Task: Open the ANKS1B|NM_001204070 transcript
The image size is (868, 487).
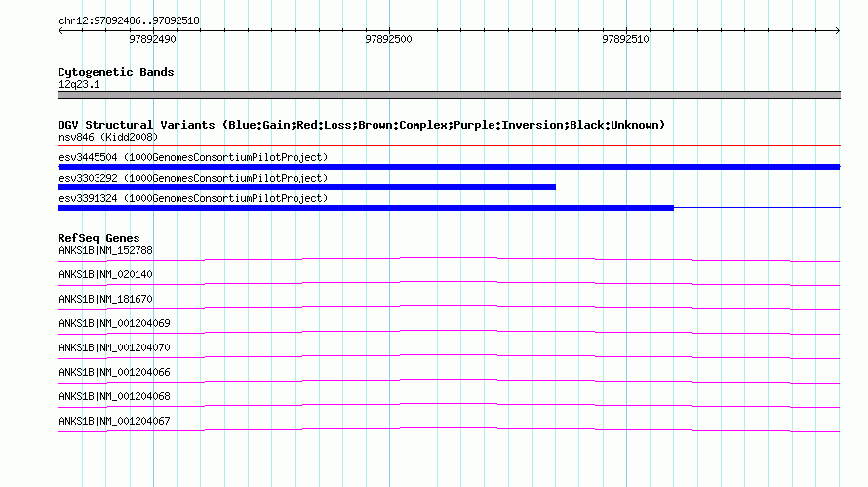Action: tap(114, 347)
